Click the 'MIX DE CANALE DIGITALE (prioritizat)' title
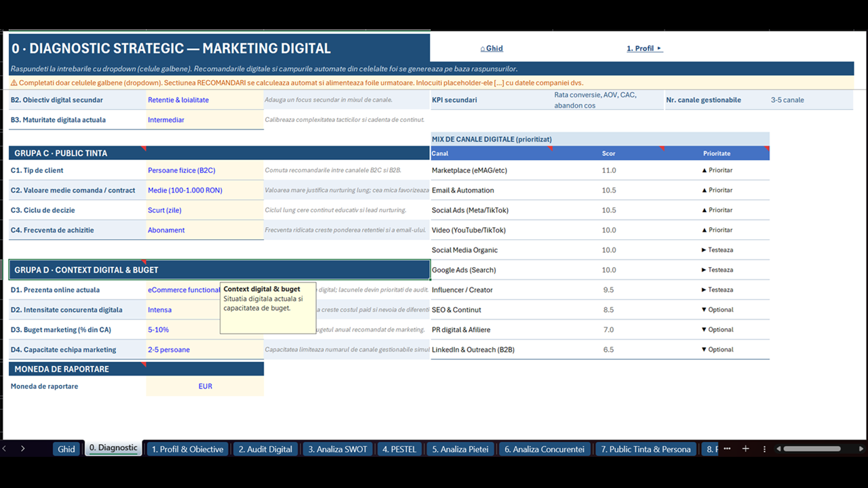 pos(600,139)
